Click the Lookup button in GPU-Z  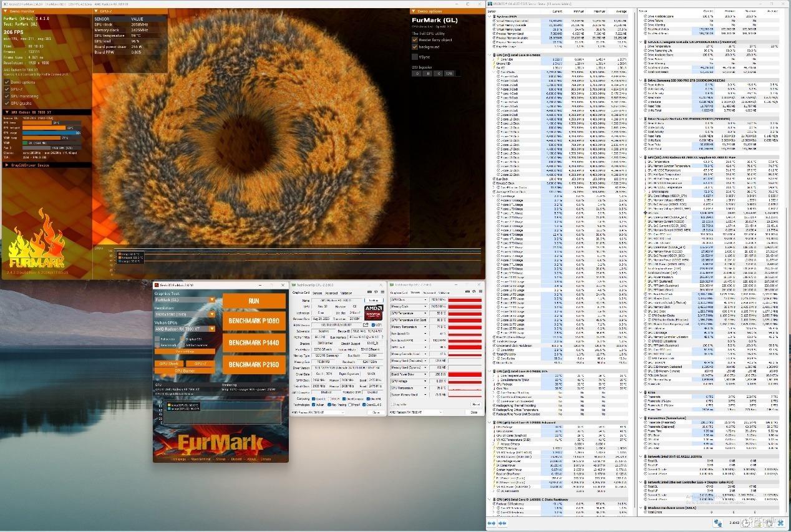[x=374, y=300]
